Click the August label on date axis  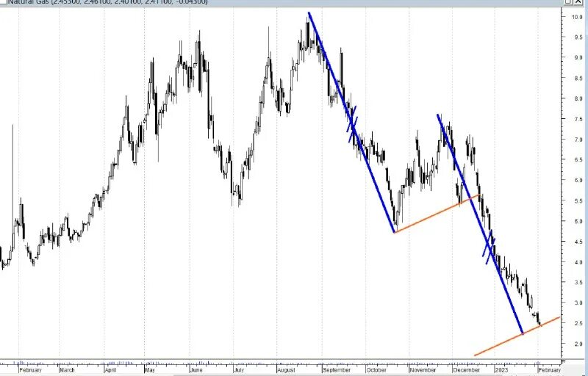286,370
